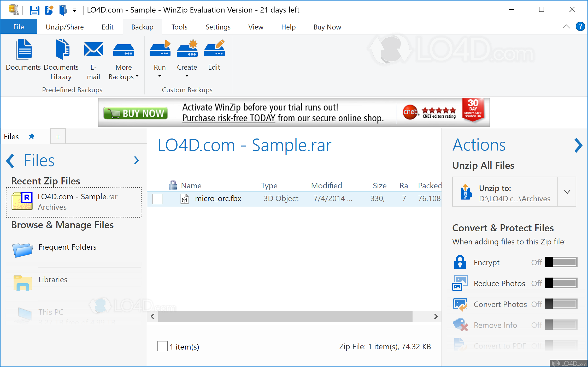Collapse the ribbon with the chevron
The width and height of the screenshot is (588, 367).
pyautogui.click(x=566, y=26)
